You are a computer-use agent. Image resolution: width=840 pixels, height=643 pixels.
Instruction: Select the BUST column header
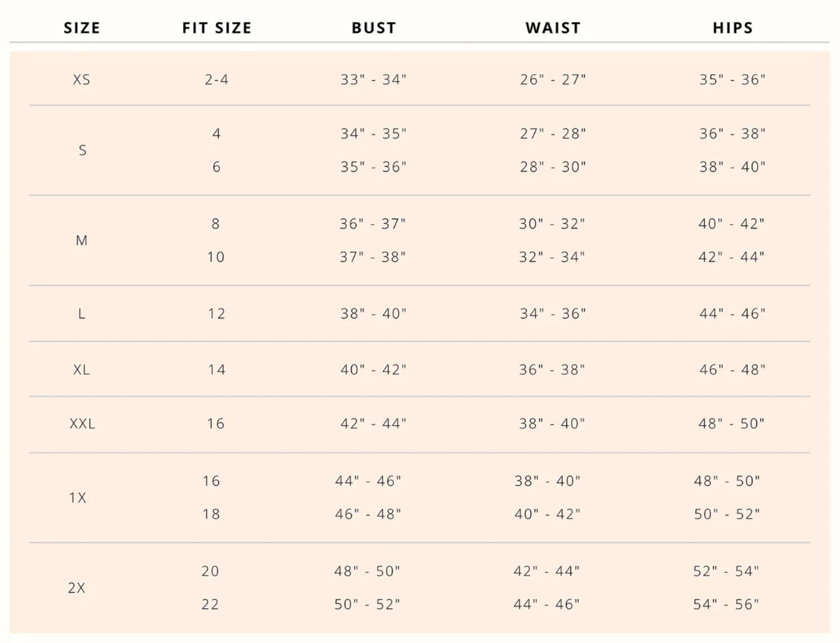coord(374,28)
